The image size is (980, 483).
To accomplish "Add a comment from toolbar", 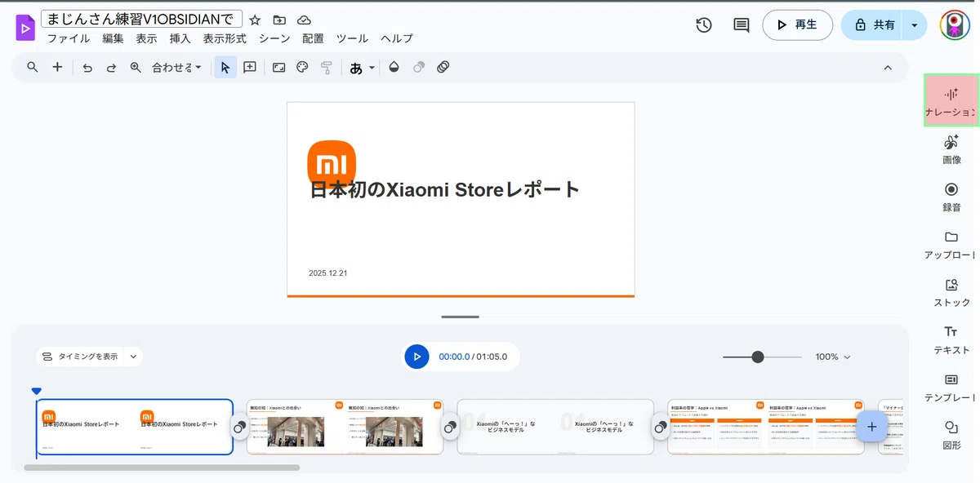I will click(x=250, y=68).
